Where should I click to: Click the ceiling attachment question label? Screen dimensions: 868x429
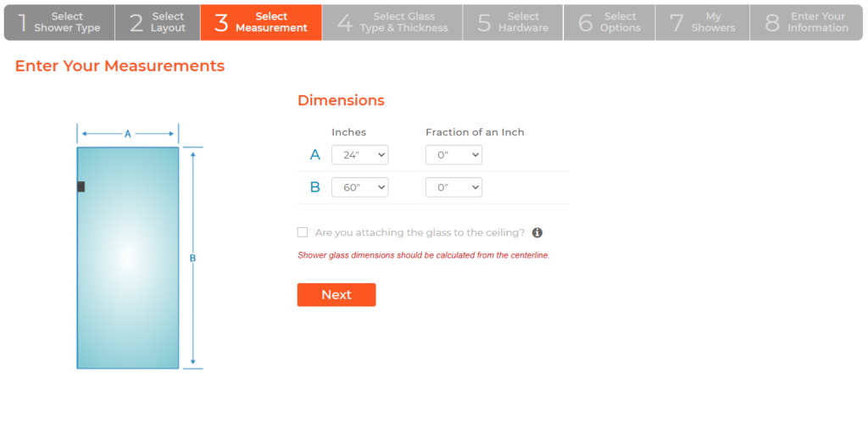coord(419,232)
